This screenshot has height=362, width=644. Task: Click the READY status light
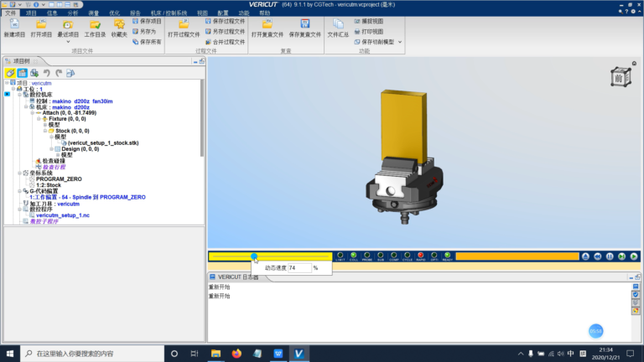pyautogui.click(x=448, y=256)
